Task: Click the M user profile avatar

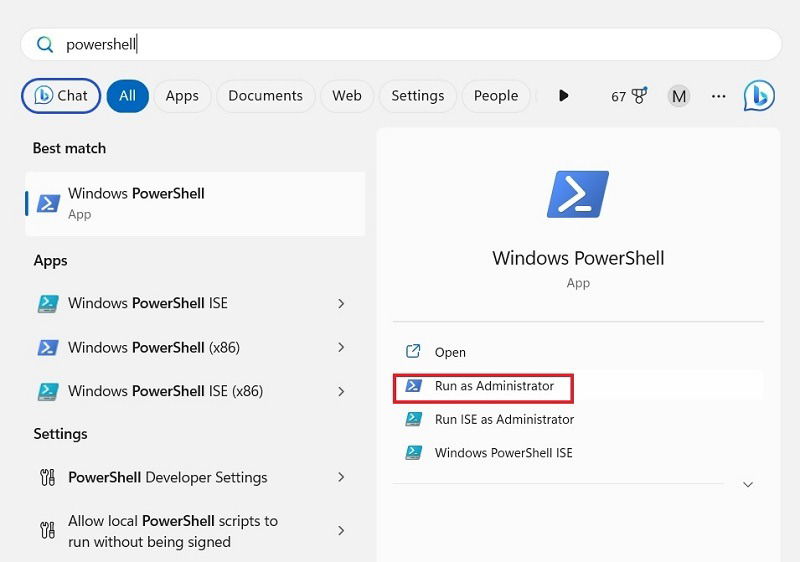Action: (x=679, y=96)
